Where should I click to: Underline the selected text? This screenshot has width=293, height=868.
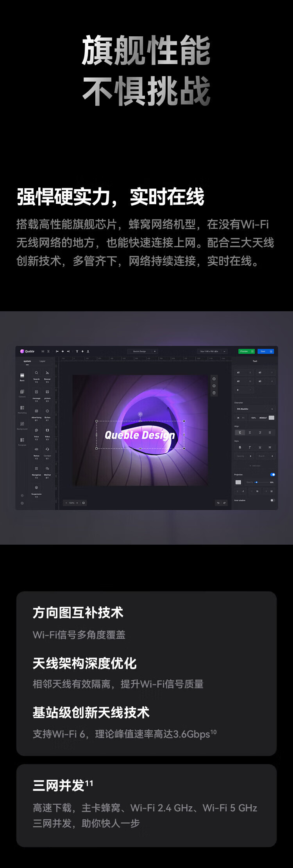pos(260,447)
